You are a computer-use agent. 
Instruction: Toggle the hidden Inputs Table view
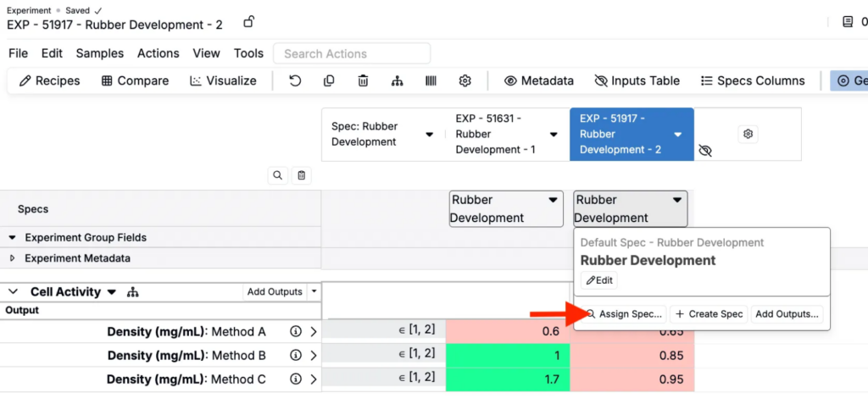coord(637,81)
